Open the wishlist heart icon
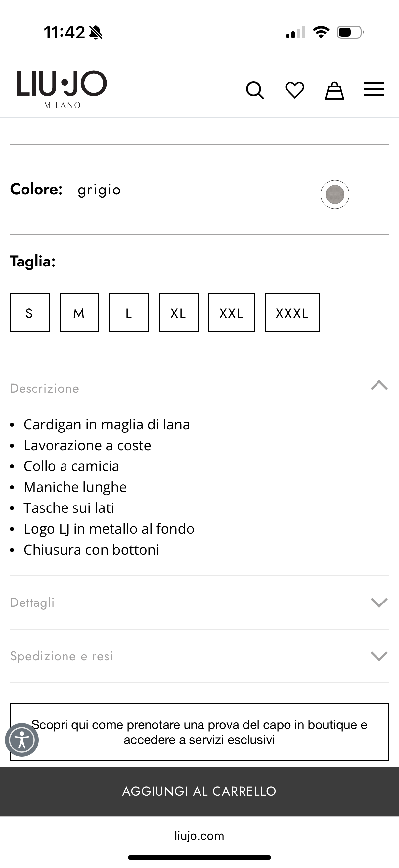 295,90
